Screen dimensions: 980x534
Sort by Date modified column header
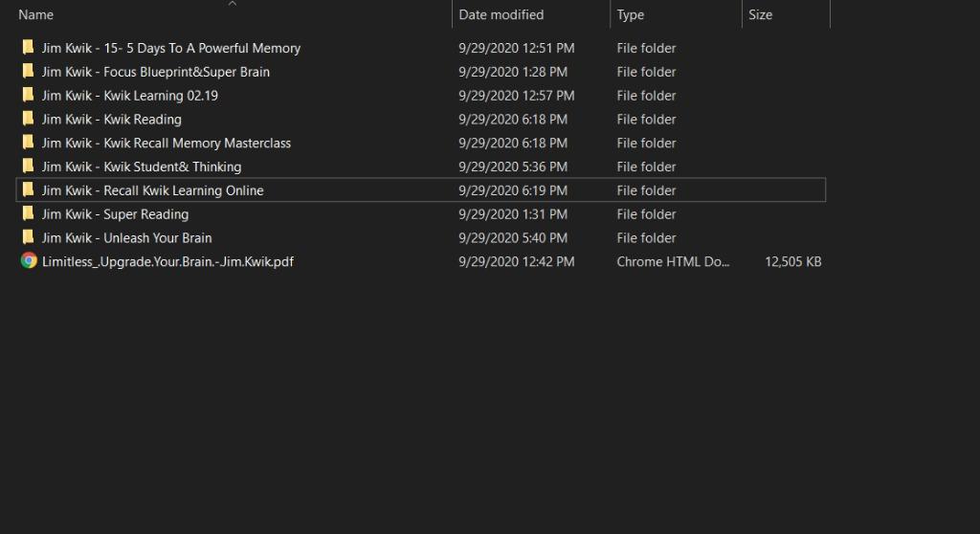pos(501,15)
